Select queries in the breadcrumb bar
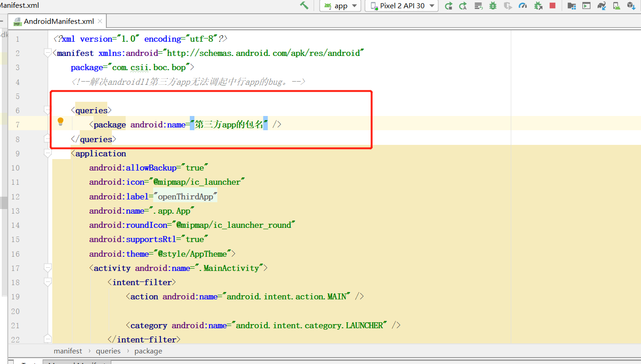Viewport: 641px width, 364px height. point(108,351)
